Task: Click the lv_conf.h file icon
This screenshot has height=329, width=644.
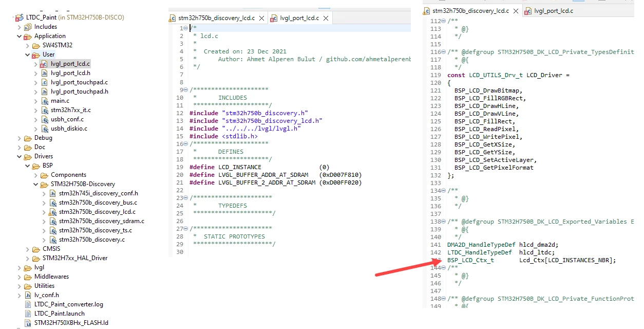Action: click(28, 295)
